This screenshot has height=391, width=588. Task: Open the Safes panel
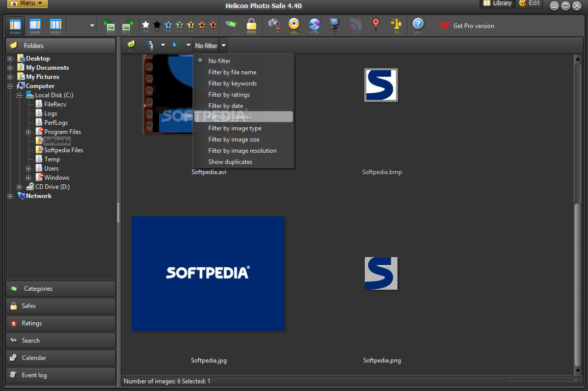[x=60, y=306]
